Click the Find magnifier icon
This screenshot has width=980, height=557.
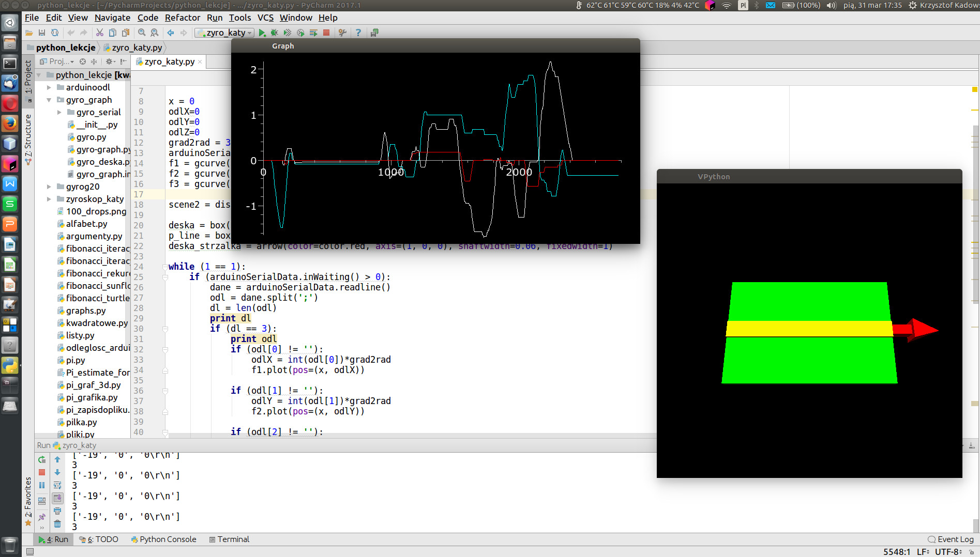[142, 33]
